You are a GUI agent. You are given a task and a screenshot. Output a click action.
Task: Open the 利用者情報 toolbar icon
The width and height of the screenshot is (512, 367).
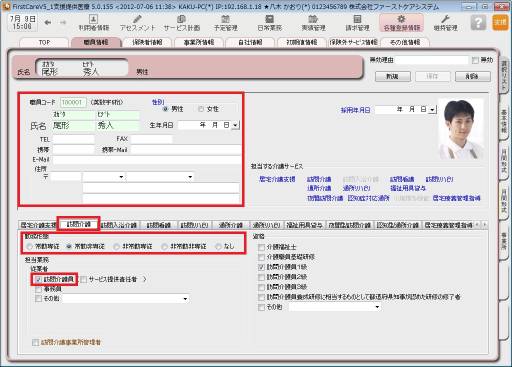94,23
